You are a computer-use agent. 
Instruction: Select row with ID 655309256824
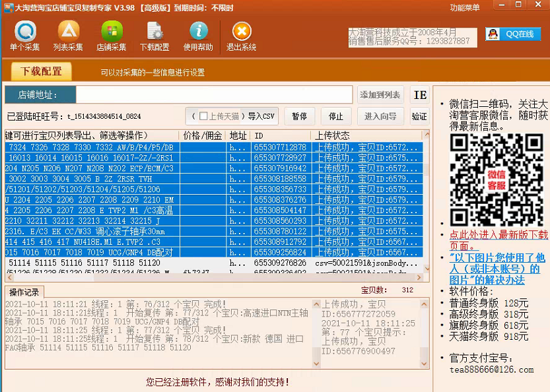point(214,253)
